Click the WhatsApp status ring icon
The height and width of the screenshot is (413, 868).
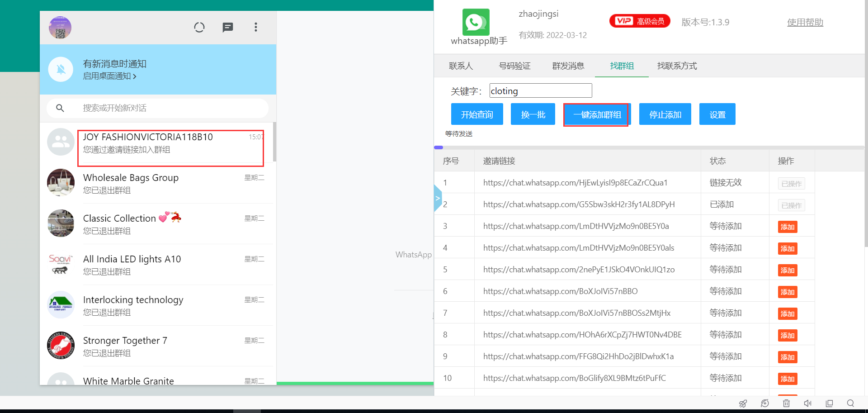click(x=199, y=28)
